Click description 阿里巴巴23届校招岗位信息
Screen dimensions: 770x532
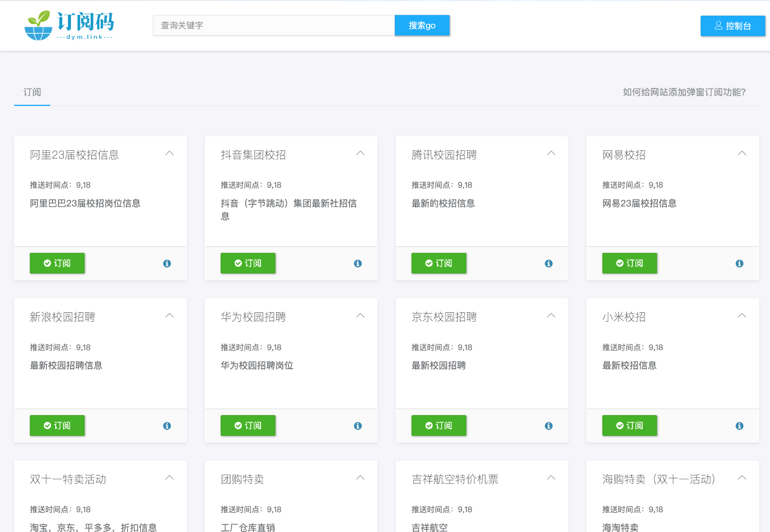pyautogui.click(x=85, y=203)
